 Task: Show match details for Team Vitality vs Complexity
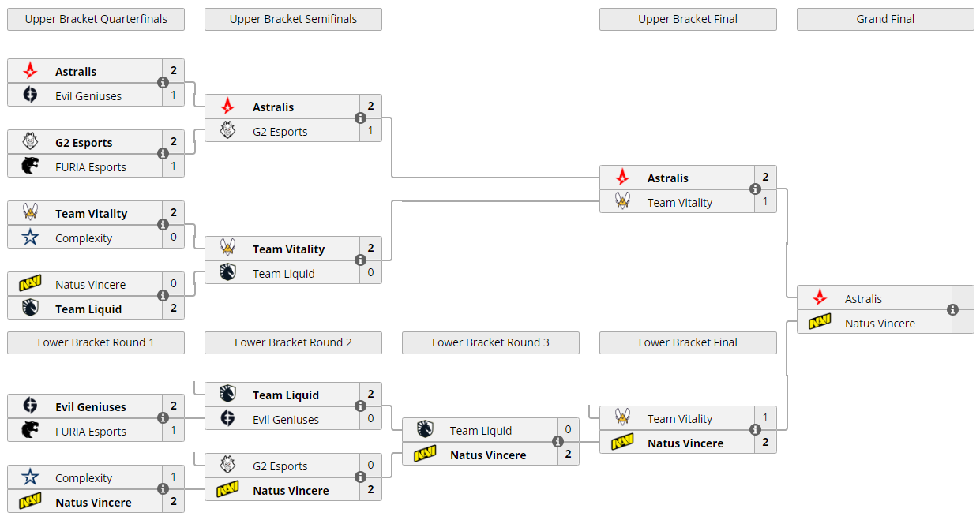pos(163,225)
